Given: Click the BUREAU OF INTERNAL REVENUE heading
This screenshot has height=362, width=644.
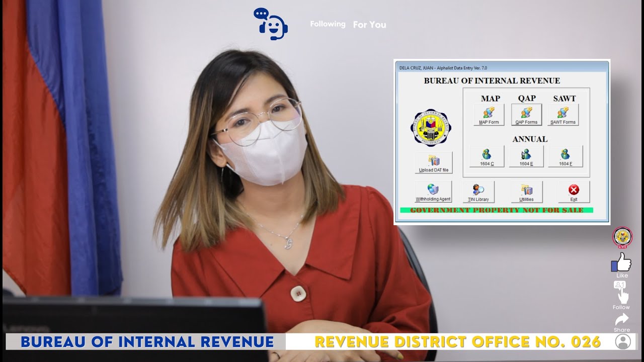Looking at the screenshot, I should pos(492,80).
